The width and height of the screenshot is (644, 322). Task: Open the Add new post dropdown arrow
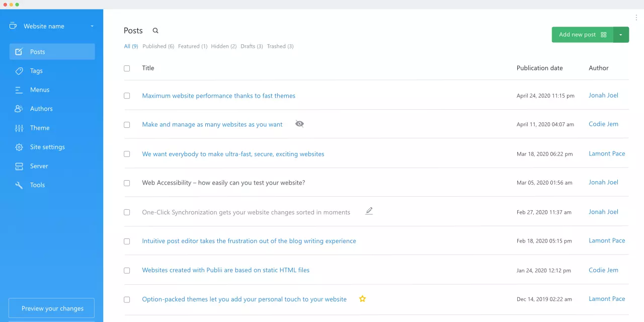point(621,35)
